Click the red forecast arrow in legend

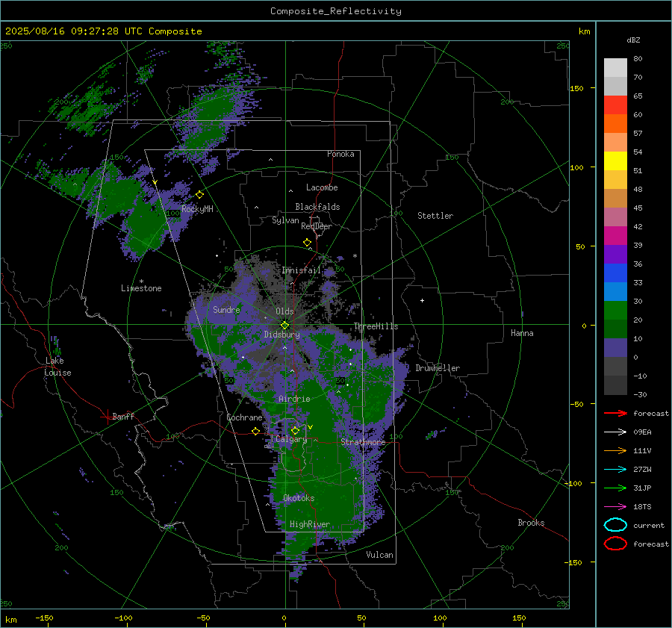615,413
